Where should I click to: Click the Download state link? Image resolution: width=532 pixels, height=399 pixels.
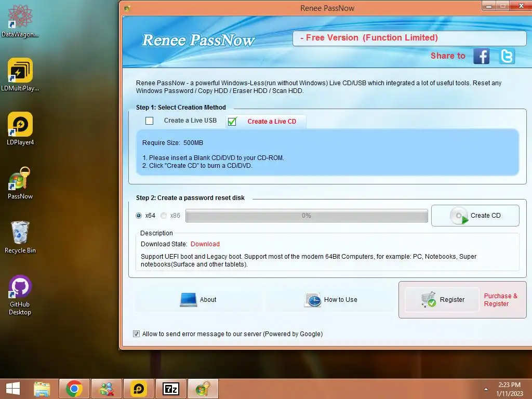click(x=205, y=244)
